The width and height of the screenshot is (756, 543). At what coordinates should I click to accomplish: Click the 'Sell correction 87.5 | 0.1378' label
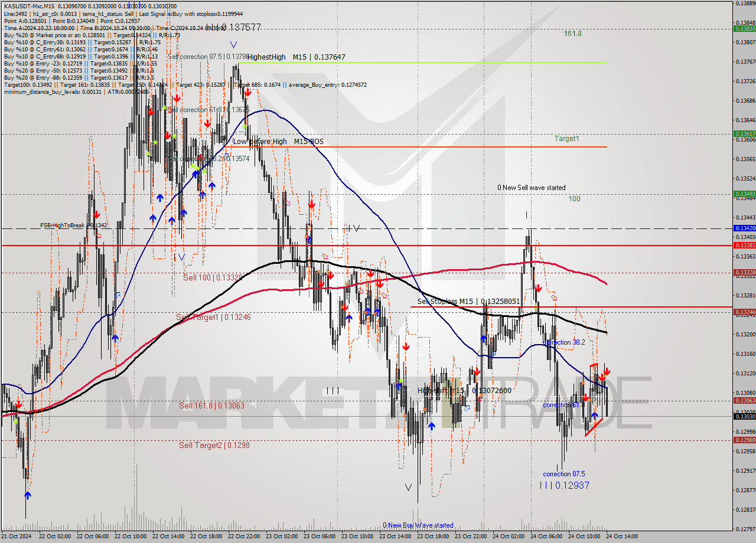tap(208, 57)
